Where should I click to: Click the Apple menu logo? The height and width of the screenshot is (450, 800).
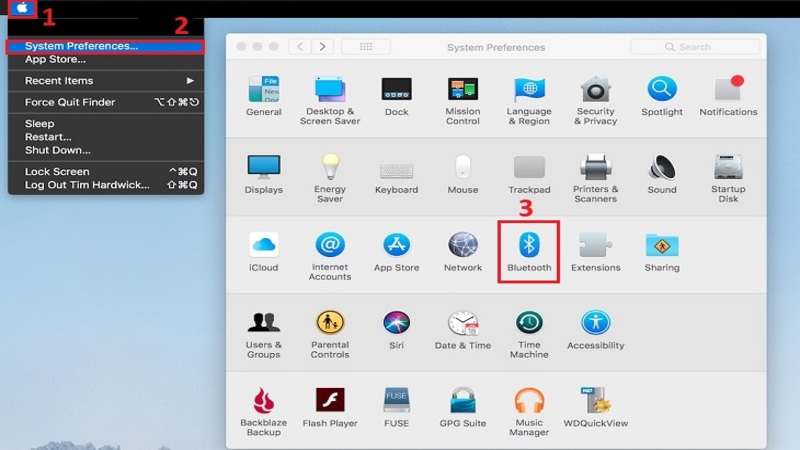click(x=22, y=8)
